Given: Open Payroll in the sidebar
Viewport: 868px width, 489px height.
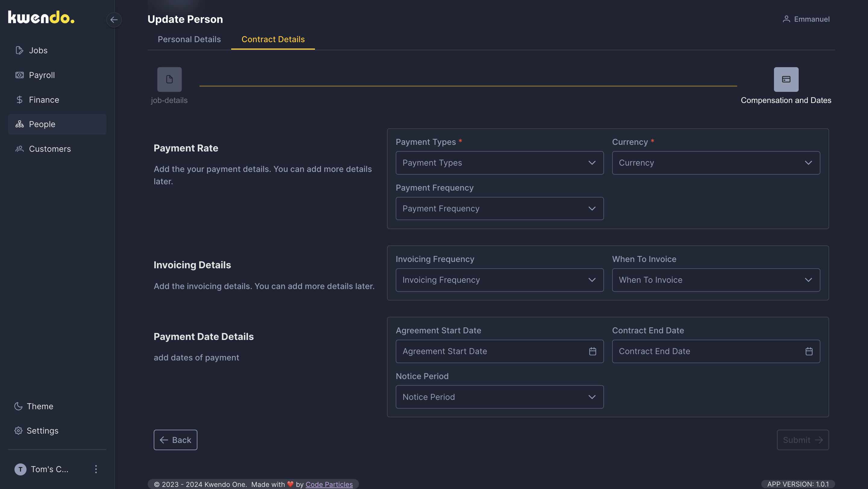Looking at the screenshot, I should [57, 75].
